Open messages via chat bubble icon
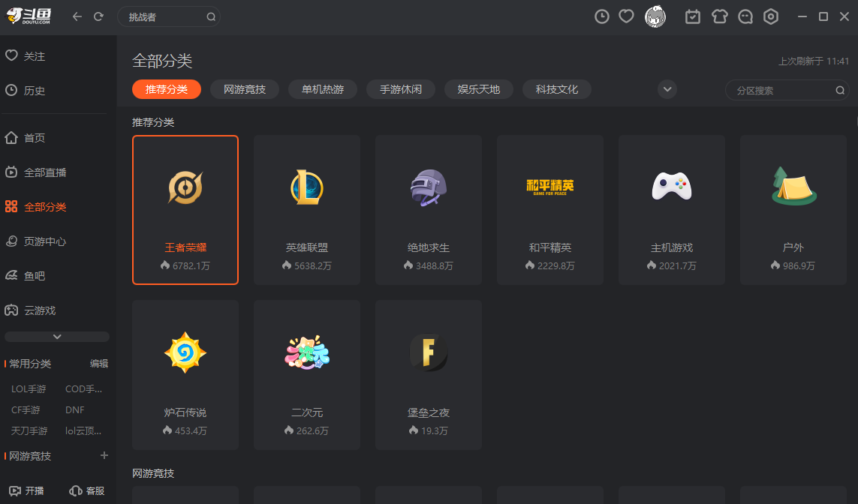This screenshot has height=504, width=858. [745, 16]
